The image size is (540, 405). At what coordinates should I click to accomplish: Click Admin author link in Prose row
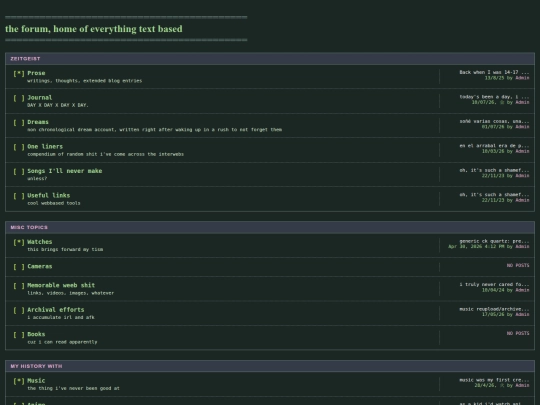point(522,78)
